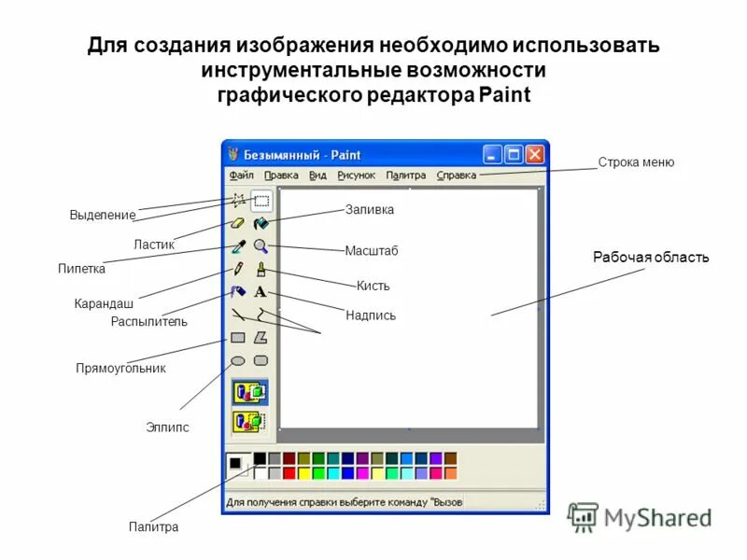Select the dark red (maroon) palette swatch
Screen dimensions: 747x560
pyautogui.click(x=289, y=458)
